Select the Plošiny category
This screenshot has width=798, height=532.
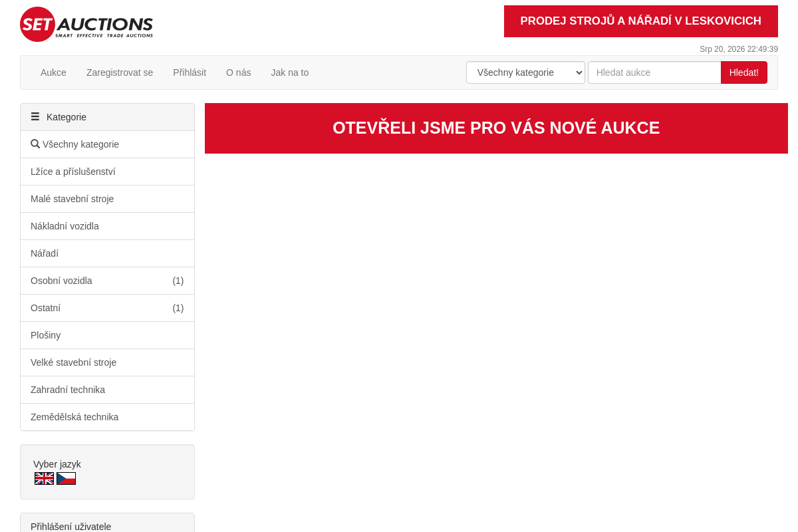coord(107,335)
